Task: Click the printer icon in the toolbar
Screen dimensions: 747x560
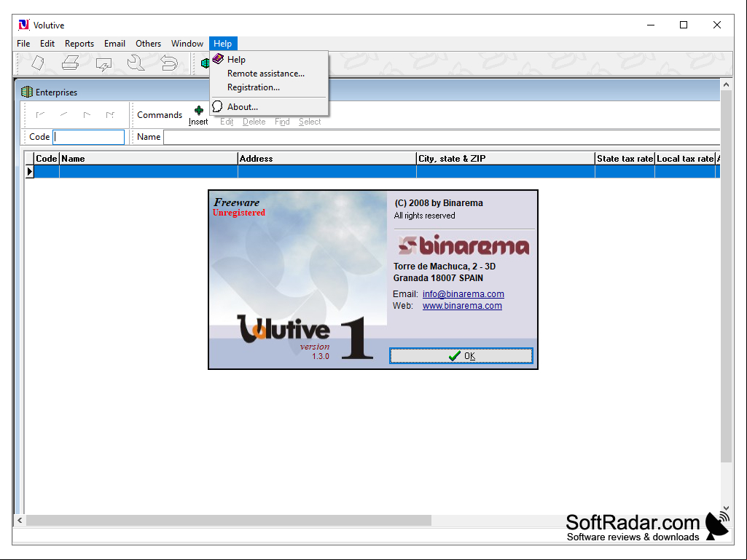Action: click(x=71, y=63)
